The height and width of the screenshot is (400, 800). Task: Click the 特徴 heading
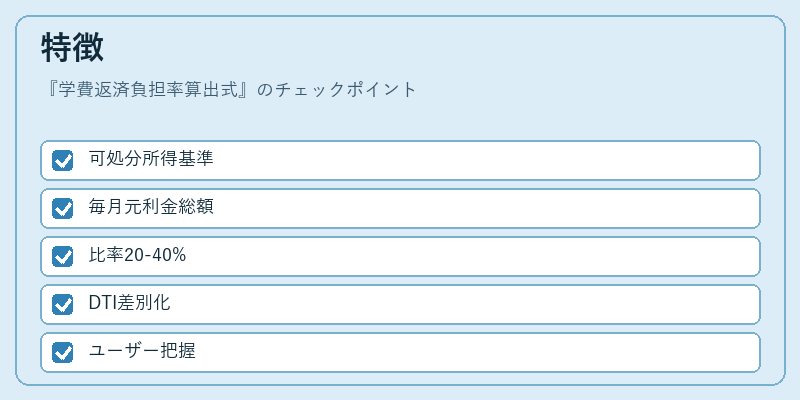(72, 47)
